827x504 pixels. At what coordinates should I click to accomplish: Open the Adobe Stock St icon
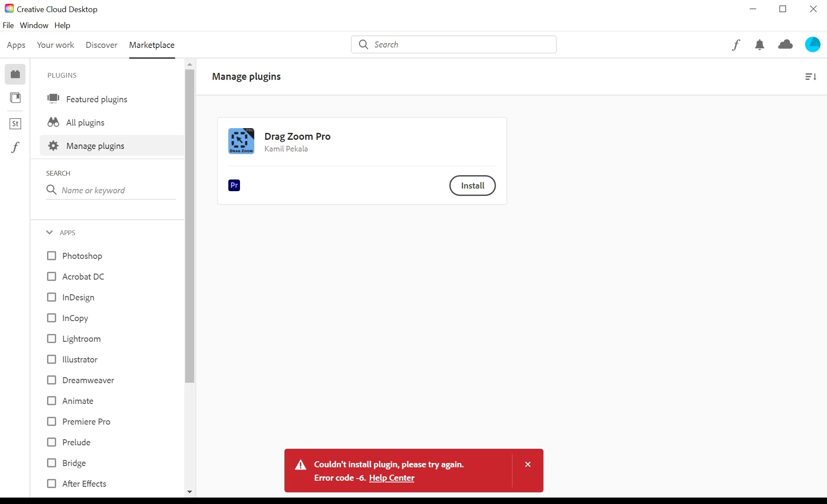click(x=15, y=124)
